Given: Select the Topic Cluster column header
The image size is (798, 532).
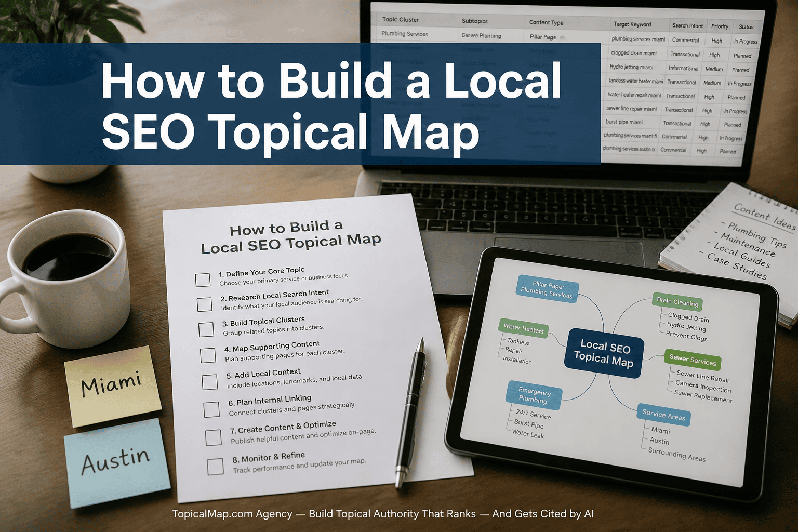Looking at the screenshot, I should [401, 20].
